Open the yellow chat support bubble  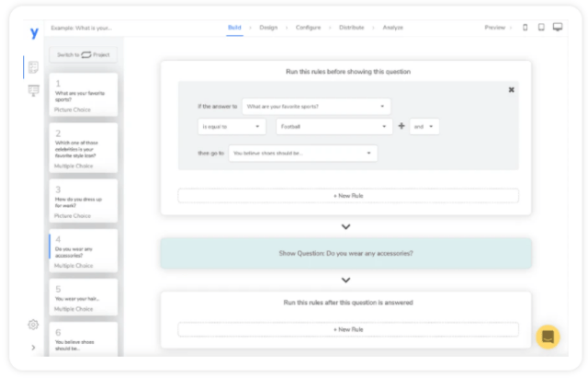(548, 336)
